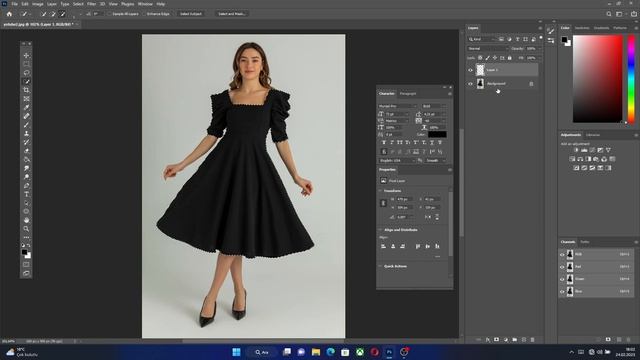
Task: Click the first align icon under Align
Action: pos(383,246)
